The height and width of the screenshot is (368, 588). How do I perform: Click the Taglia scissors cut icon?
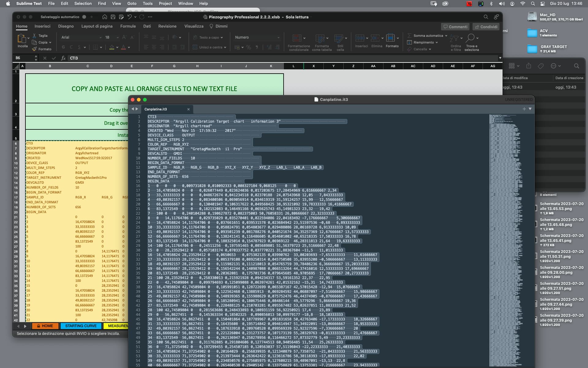pyautogui.click(x=35, y=36)
